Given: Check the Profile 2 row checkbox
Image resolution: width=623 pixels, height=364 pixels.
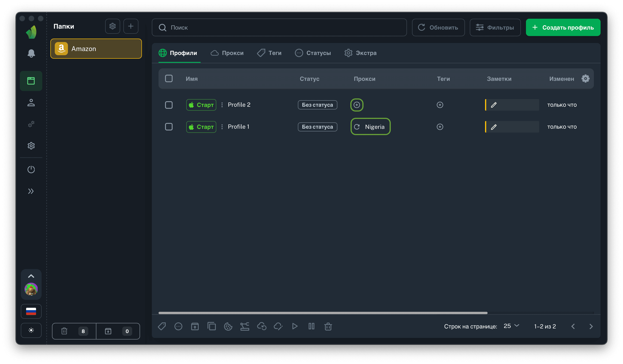Looking at the screenshot, I should pos(169,105).
